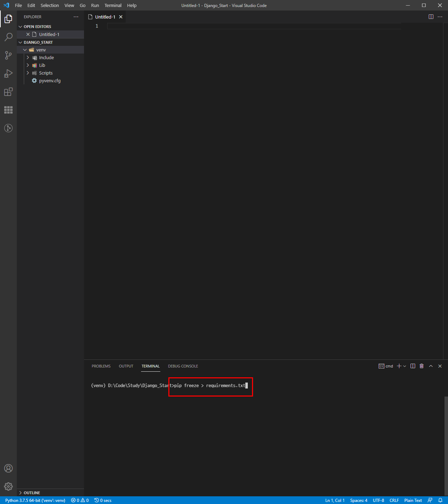This screenshot has width=448, height=504.
Task: Select the Terminal panel tab
Action: [150, 366]
